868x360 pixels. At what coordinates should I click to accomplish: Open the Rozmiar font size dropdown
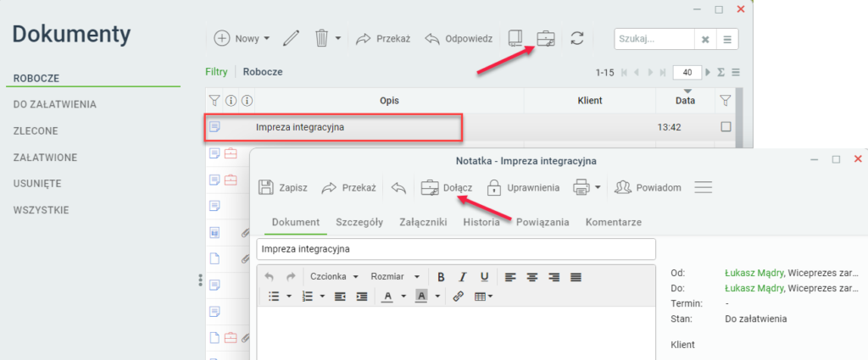pos(395,276)
